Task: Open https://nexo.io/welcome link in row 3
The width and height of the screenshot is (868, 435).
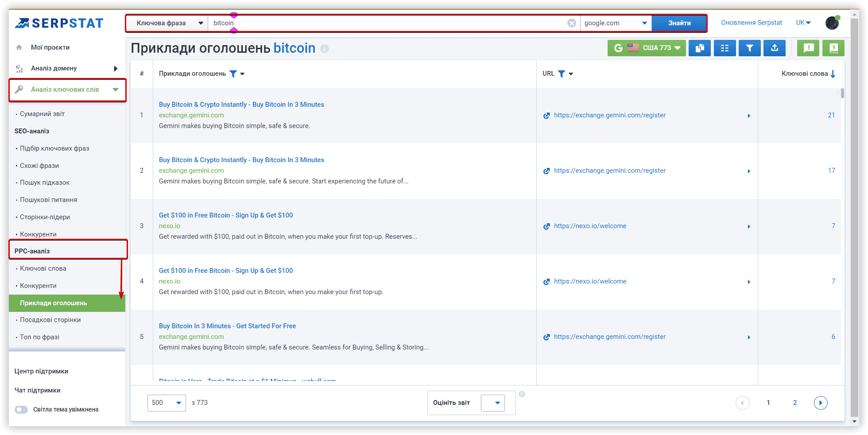Action: pos(590,226)
